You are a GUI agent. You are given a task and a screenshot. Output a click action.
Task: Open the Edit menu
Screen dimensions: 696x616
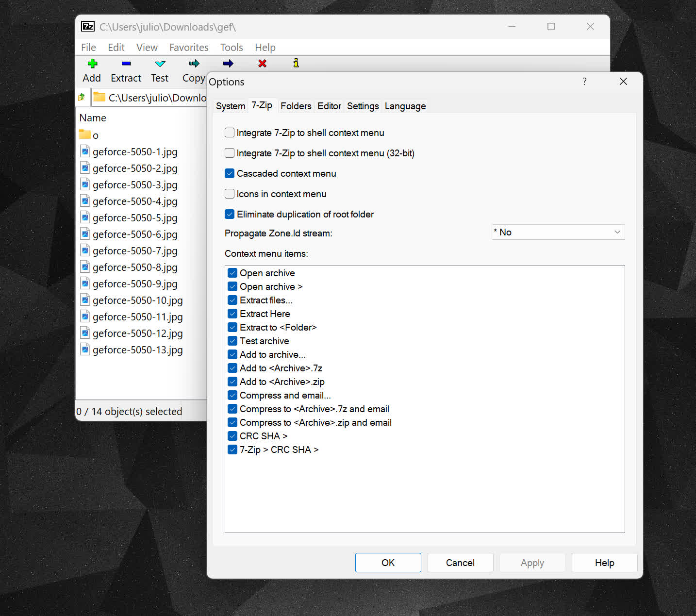pyautogui.click(x=116, y=47)
